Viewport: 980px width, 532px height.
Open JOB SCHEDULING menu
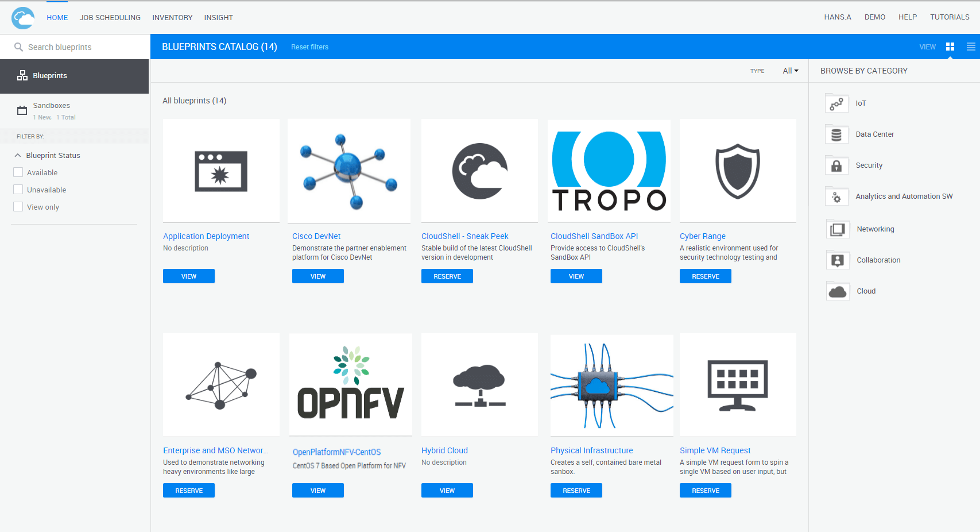(110, 18)
